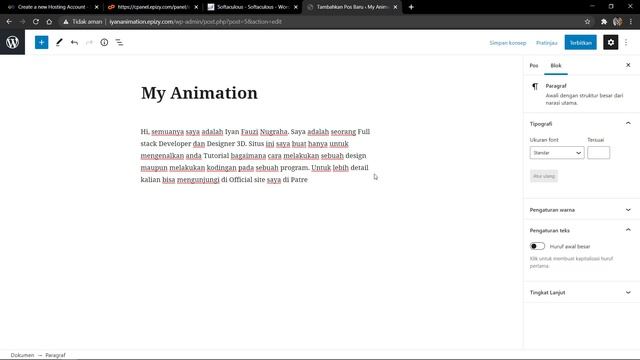This screenshot has width=640, height=360.
Task: Click the redo arrow icon
Action: point(89,42)
